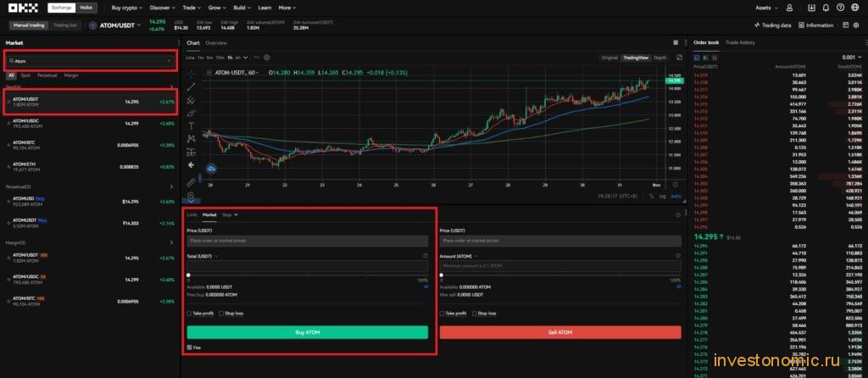Open the indicators icon in chart bar
The width and height of the screenshot is (868, 378).
coord(256,58)
